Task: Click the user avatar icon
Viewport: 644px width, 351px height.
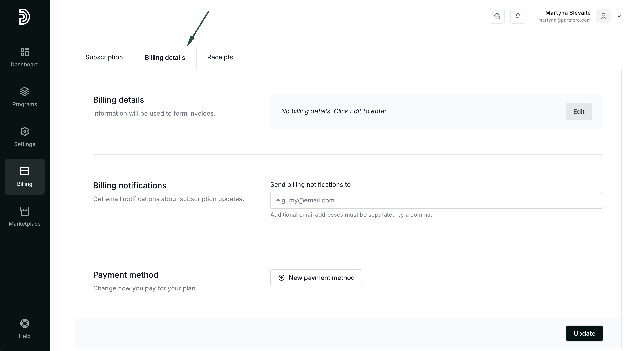Action: [603, 16]
